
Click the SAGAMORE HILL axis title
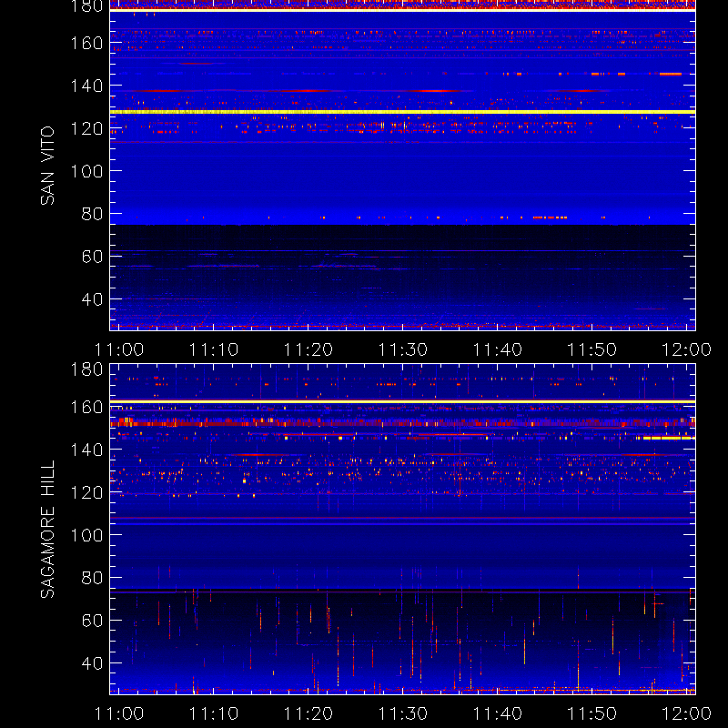47,530
